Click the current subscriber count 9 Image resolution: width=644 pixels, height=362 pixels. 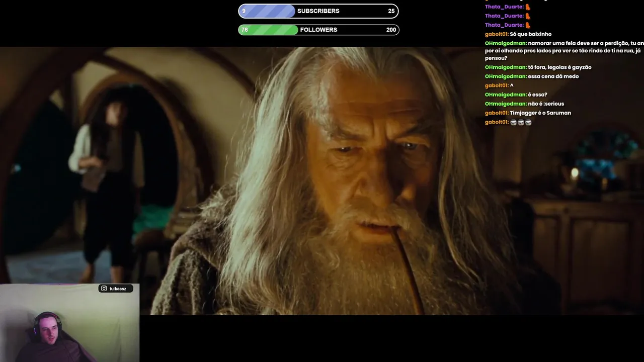[244, 11]
